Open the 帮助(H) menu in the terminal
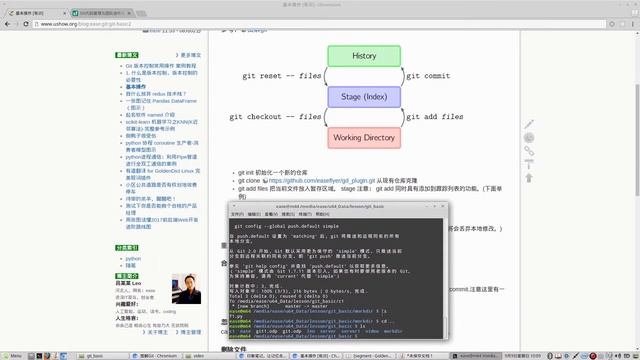 (322, 214)
